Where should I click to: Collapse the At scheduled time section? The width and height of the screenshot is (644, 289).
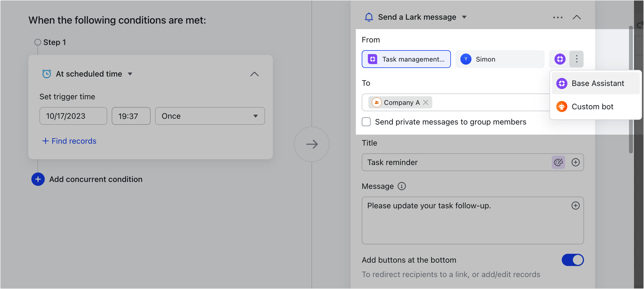coord(254,74)
